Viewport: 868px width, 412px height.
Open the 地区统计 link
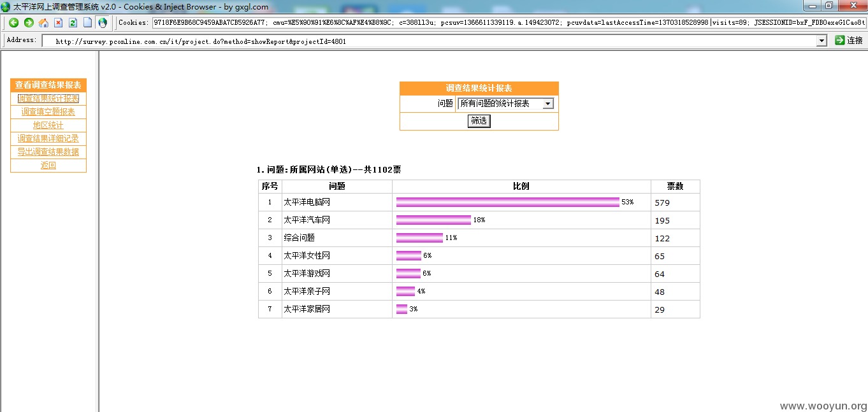48,125
